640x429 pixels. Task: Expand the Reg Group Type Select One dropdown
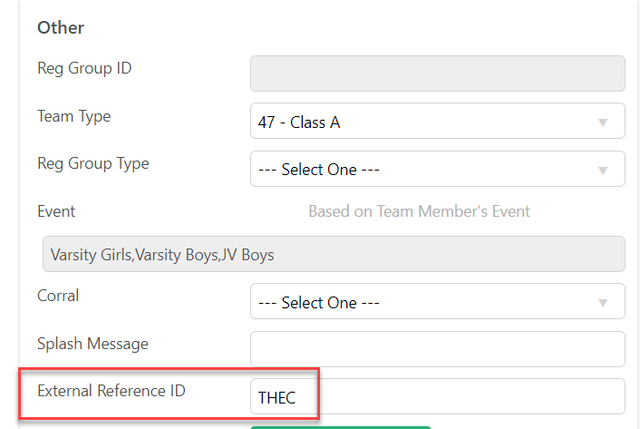pos(438,169)
